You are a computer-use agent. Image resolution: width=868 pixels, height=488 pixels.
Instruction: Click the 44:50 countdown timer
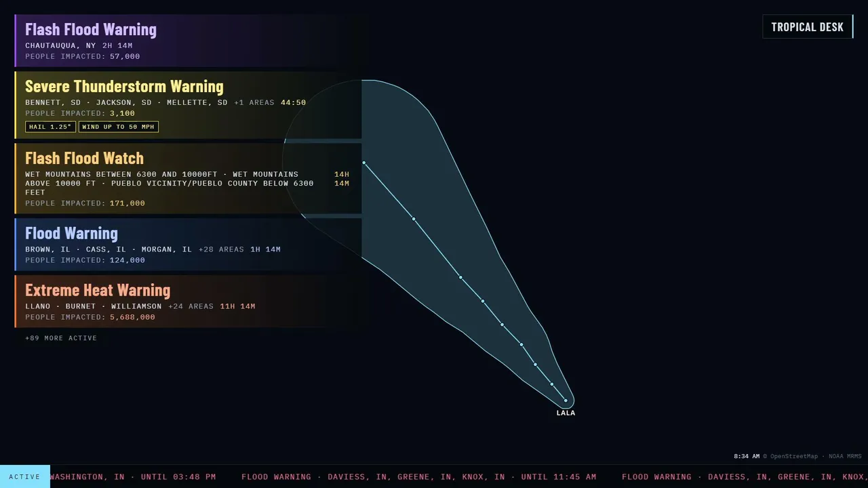(x=293, y=103)
